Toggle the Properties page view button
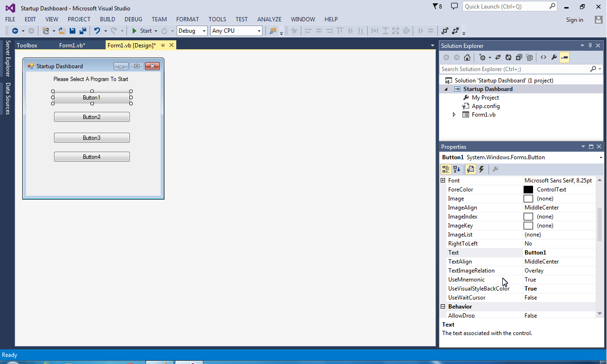Viewport: 607px width, 364px height. coord(471,169)
